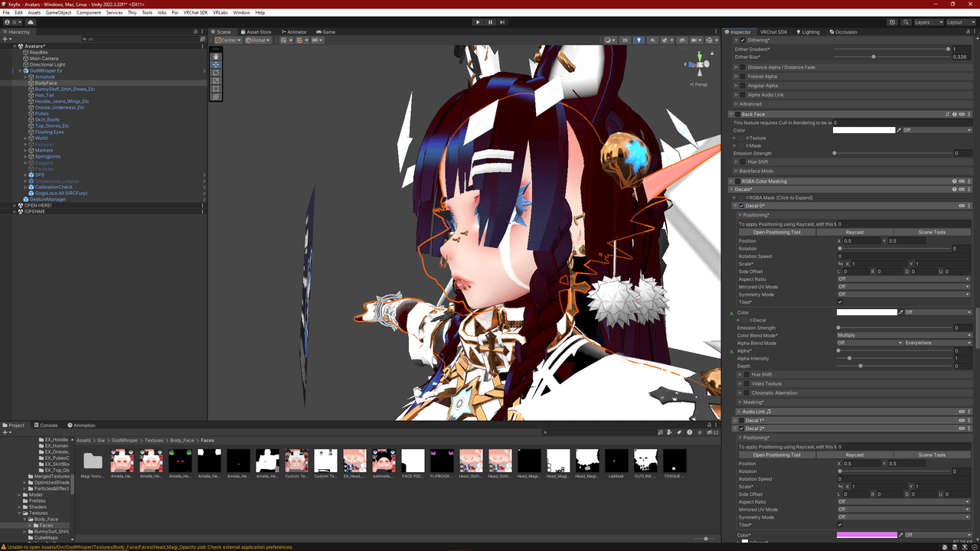Select the Move tool in Scene toolbar
Viewport: 980px width, 551px height.
(216, 64)
